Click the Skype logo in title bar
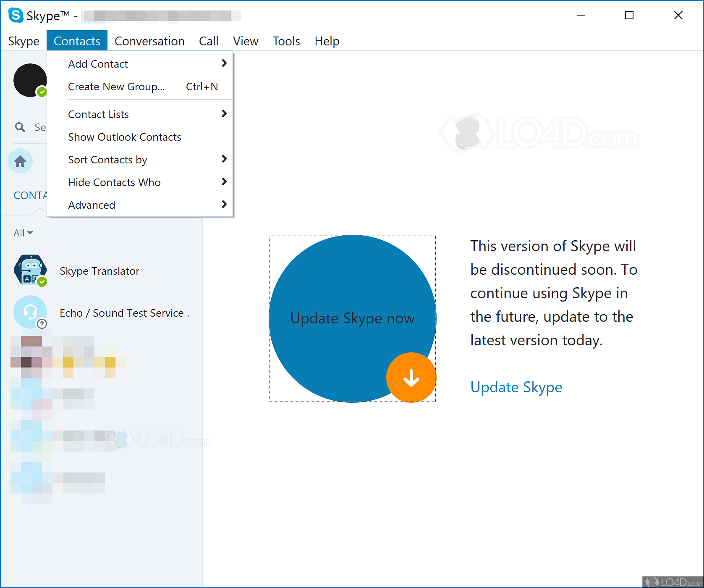704x588 pixels. pos(16,16)
